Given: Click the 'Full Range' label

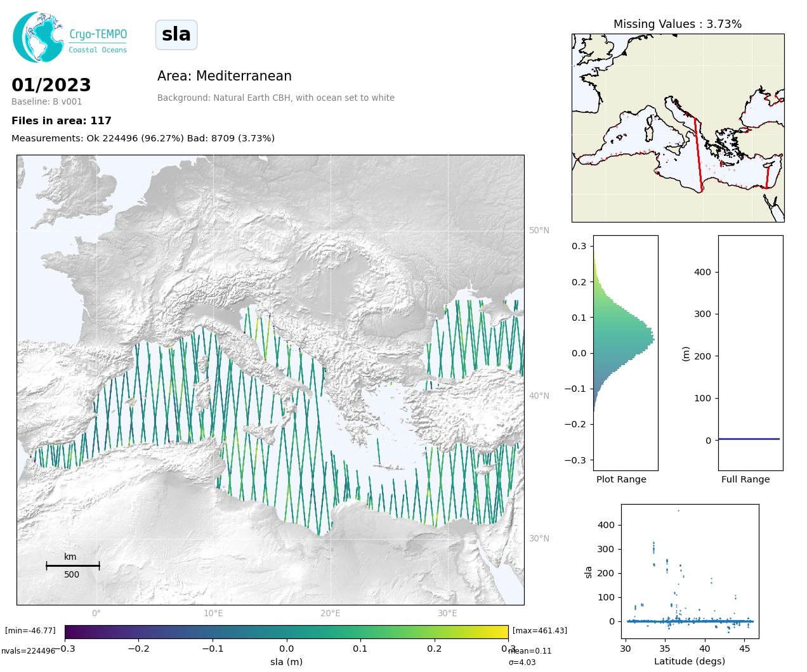Looking at the screenshot, I should 745,479.
